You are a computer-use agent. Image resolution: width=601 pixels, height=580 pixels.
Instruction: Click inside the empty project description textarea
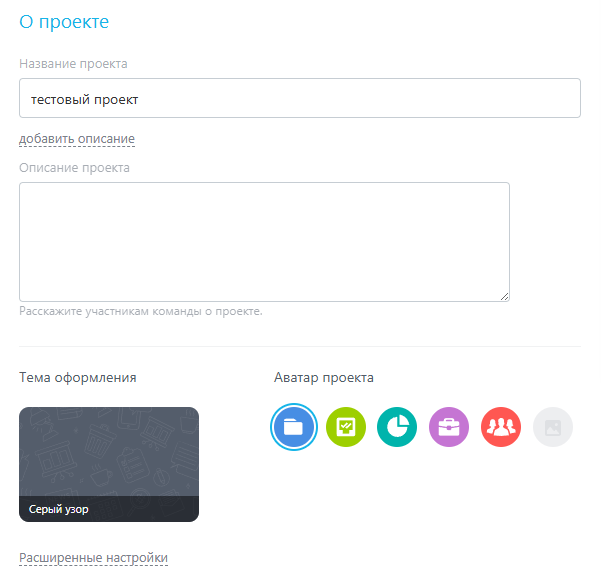pos(264,242)
